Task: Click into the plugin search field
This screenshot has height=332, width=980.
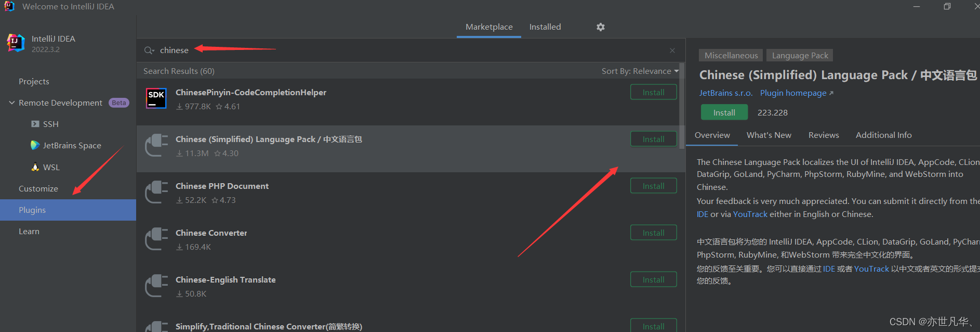Action: coord(410,50)
